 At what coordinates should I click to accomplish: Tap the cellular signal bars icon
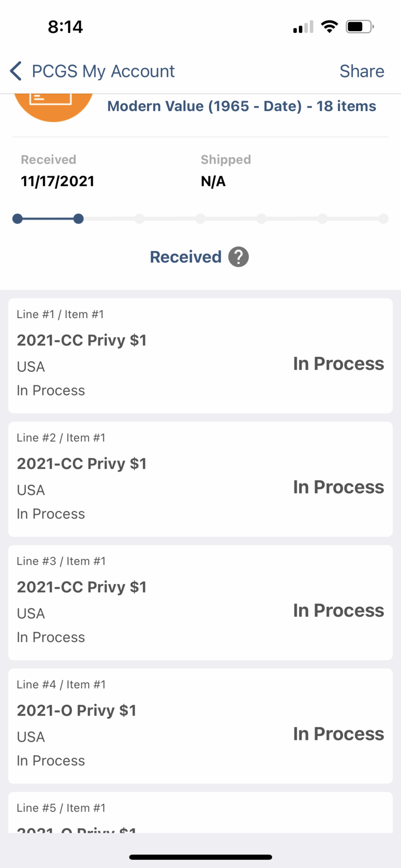pyautogui.click(x=303, y=27)
